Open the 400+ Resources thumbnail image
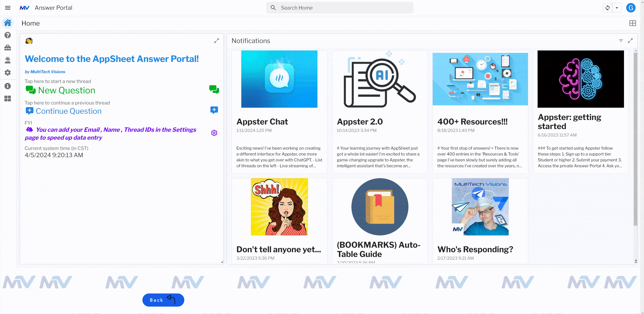This screenshot has height=314, width=644. [x=480, y=79]
